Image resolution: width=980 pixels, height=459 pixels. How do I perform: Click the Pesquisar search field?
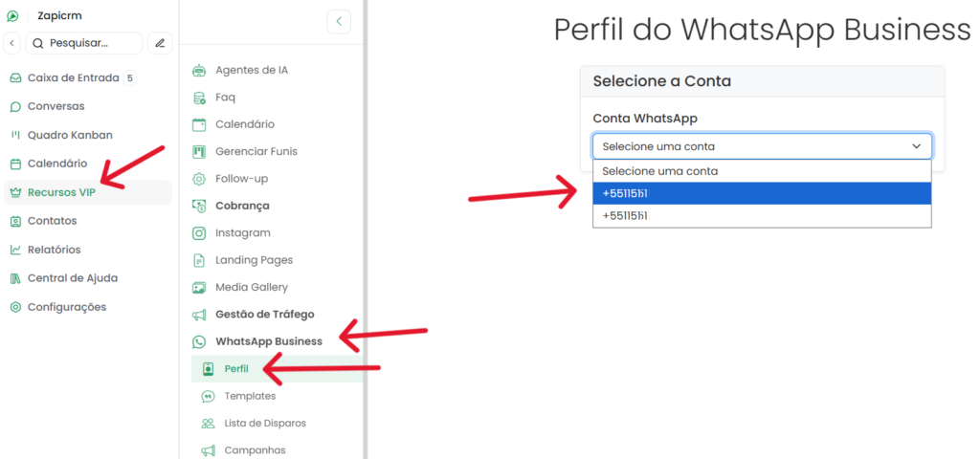[x=84, y=43]
